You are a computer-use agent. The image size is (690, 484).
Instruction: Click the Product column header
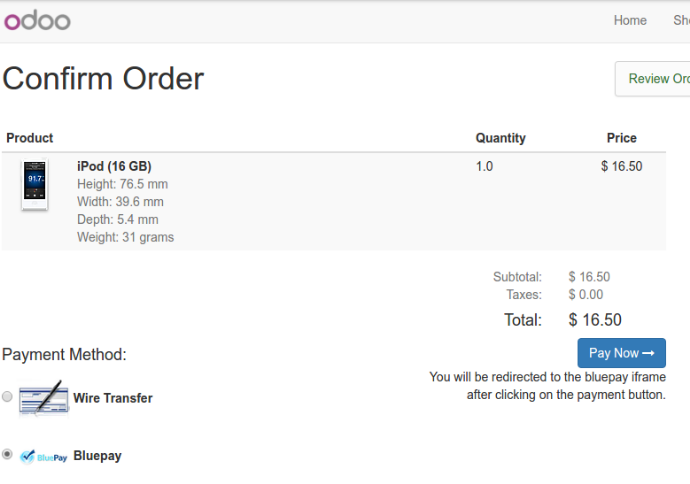pos(29,138)
